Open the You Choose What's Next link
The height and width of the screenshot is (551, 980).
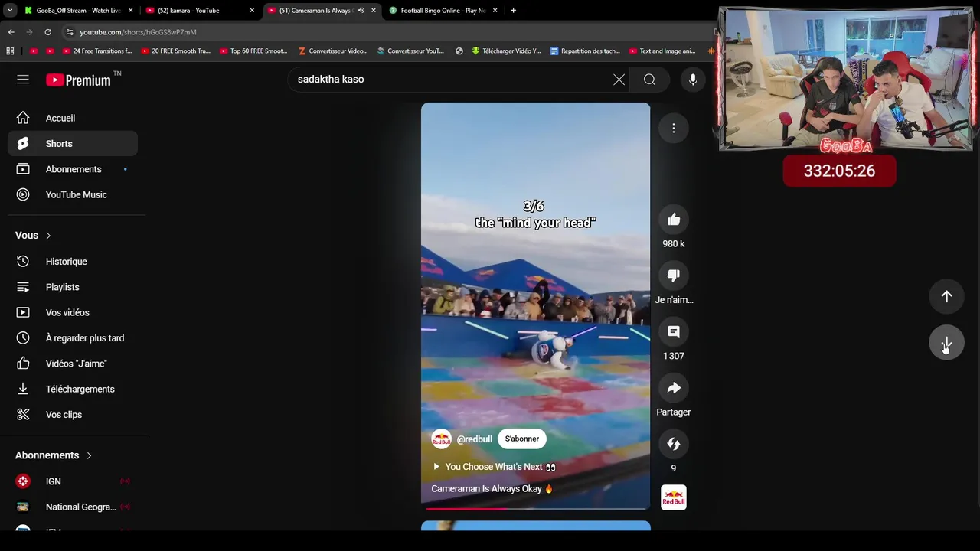click(x=494, y=467)
